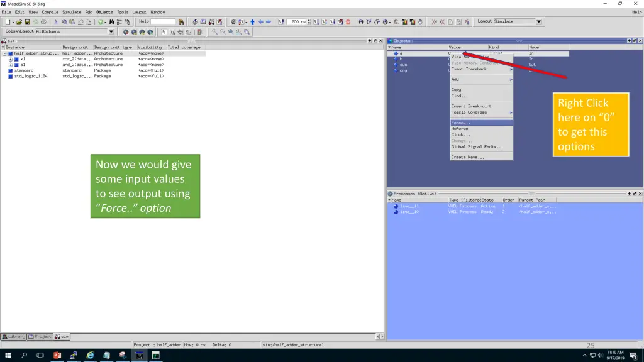The width and height of the screenshot is (644, 362).
Task: Click the pointer select mode toolbar icon
Action: [164, 32]
